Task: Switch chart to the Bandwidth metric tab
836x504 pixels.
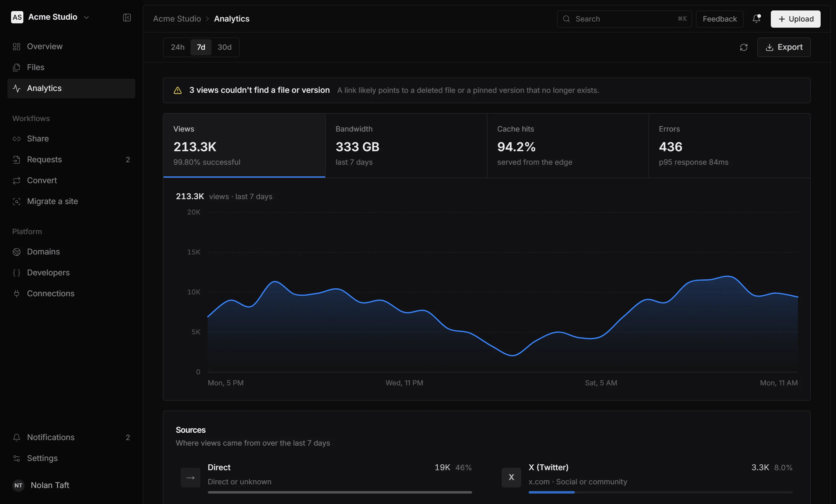Action: (406, 145)
